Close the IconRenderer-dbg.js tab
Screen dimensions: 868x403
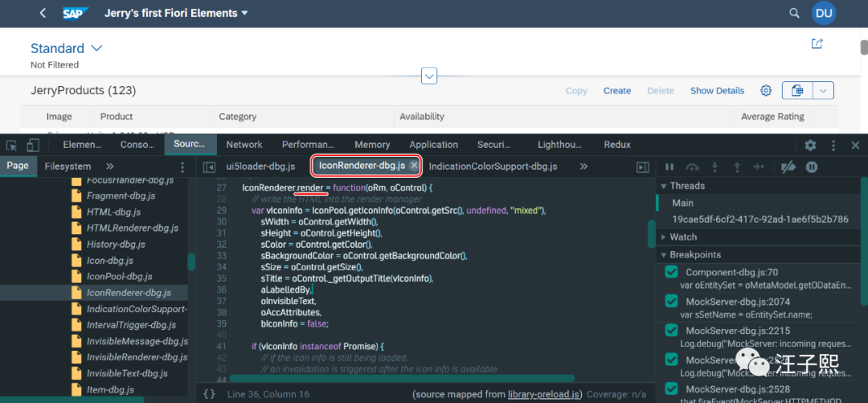[x=414, y=166]
